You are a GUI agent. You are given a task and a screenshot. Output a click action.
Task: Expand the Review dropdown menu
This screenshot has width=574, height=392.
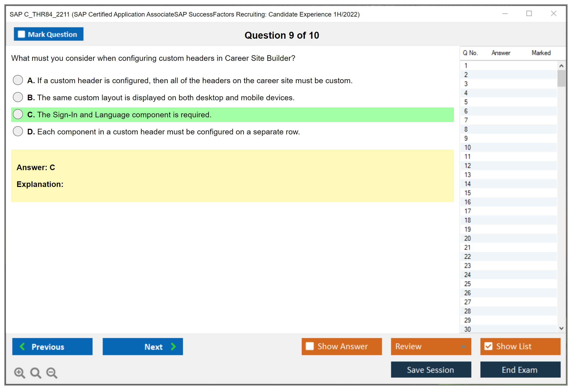pos(463,346)
